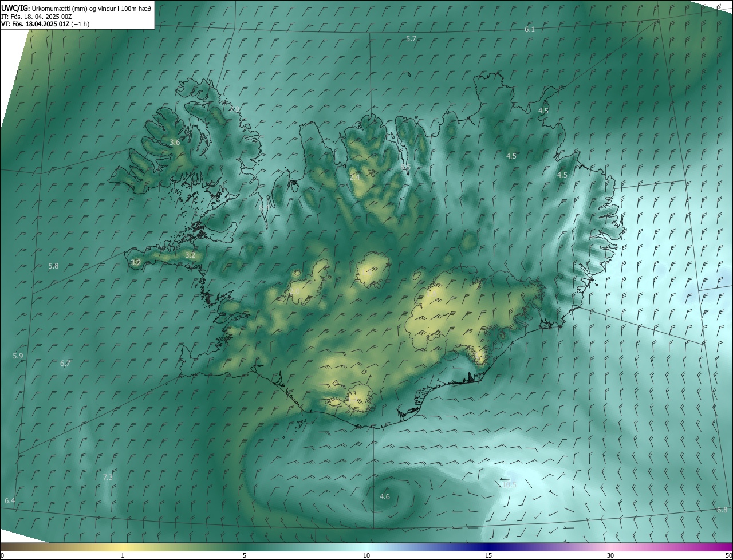Screen dimensions: 733x560
Task: Select the initial time line "IT: Fös. 18. 04. 2025 00Z"
Action: click(x=36, y=16)
